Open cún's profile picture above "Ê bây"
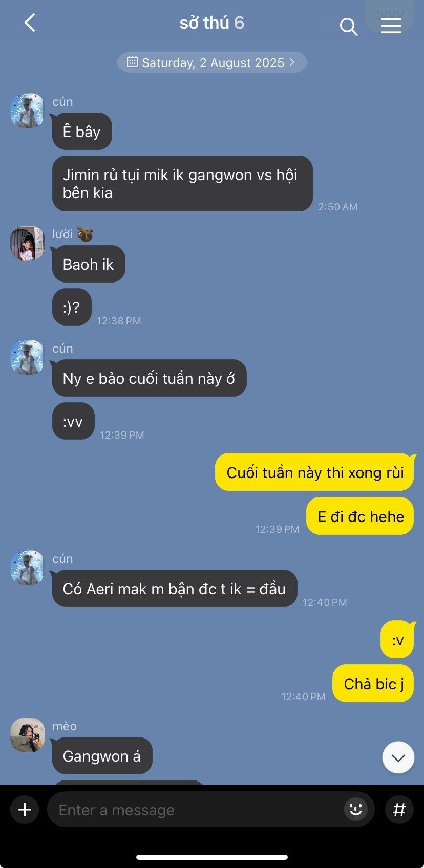The width and height of the screenshot is (424, 868). coord(28,111)
